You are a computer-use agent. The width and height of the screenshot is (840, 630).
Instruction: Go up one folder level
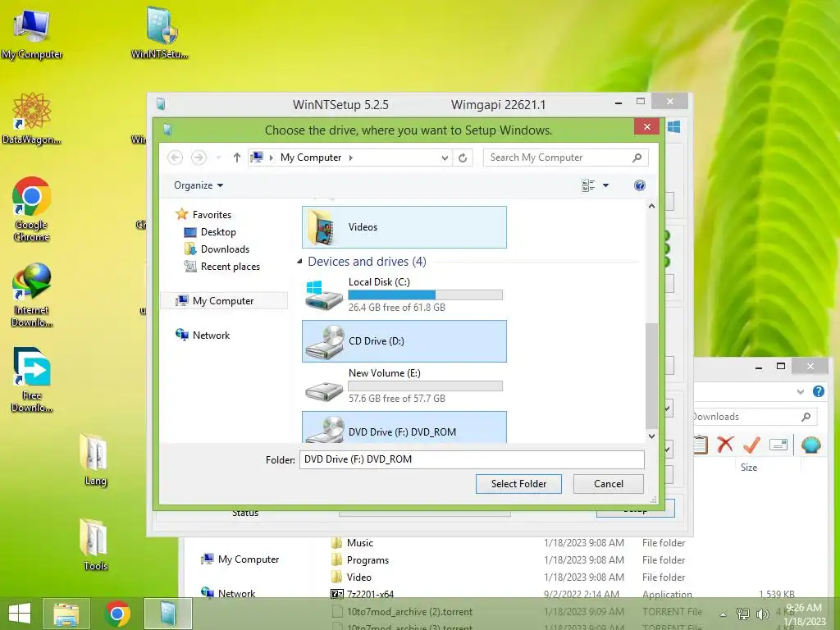pos(237,157)
